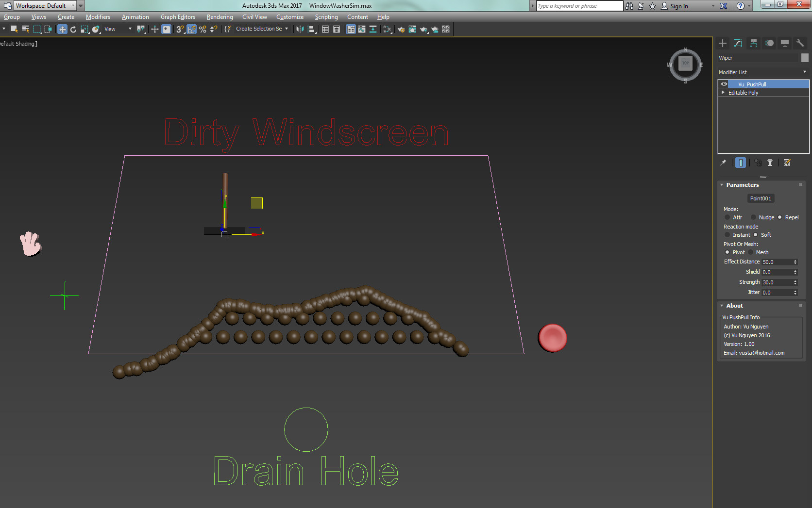Collapse the Parameters rollout
Image resolution: width=812 pixels, height=508 pixels.
[x=722, y=185]
